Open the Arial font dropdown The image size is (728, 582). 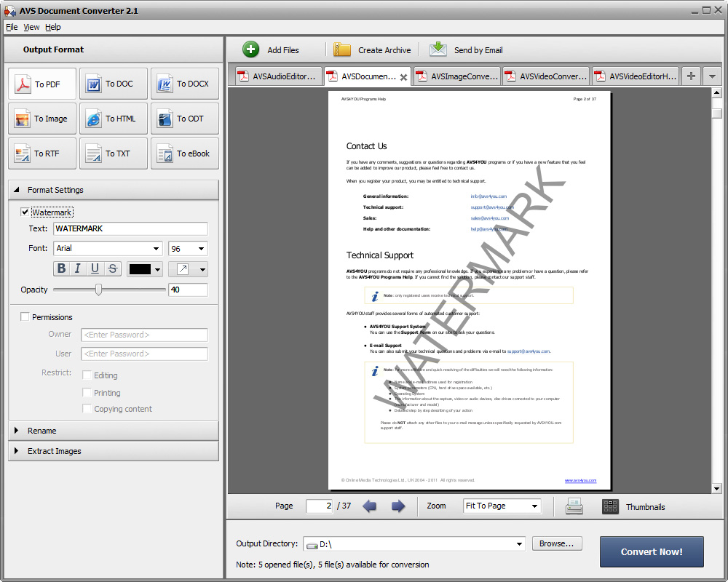[x=108, y=249]
